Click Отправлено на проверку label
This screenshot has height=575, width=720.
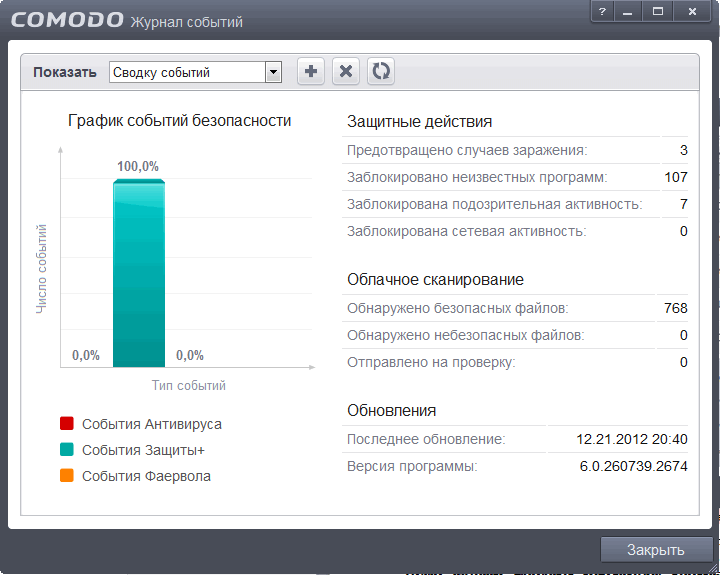(x=431, y=362)
